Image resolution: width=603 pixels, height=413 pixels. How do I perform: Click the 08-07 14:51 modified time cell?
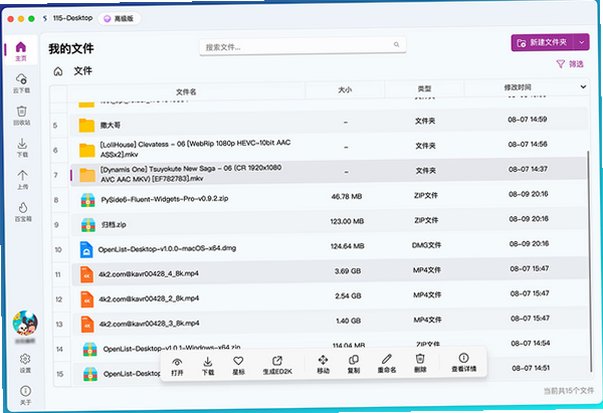click(531, 368)
